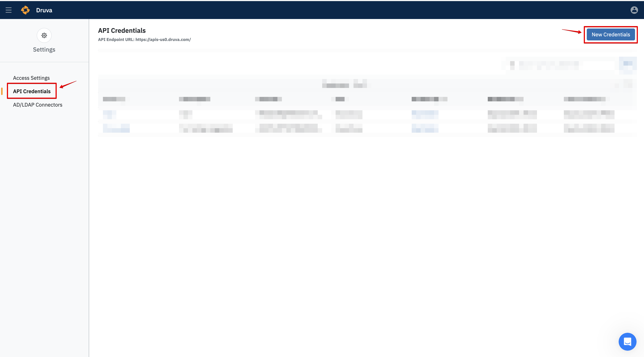Open the chat support bubble
644x357 pixels.
627,342
